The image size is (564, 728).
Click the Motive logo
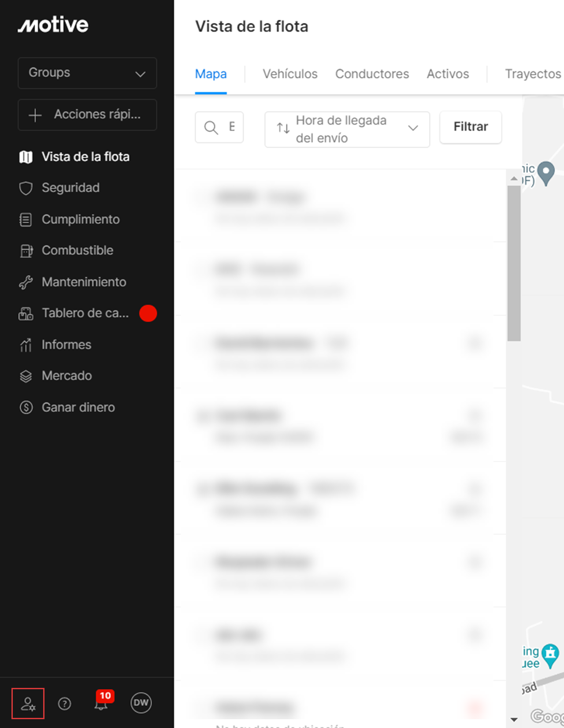[53, 25]
